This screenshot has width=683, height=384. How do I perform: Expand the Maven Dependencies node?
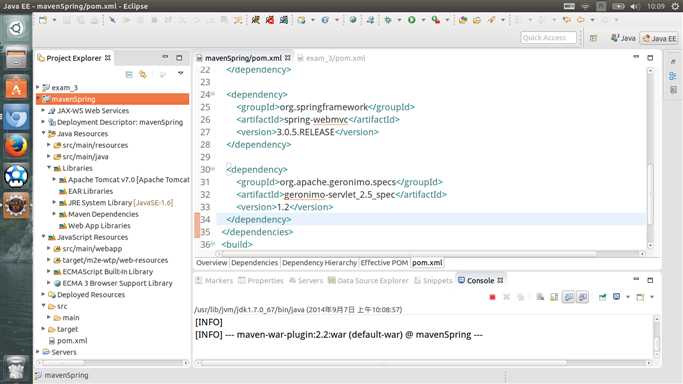coord(54,214)
